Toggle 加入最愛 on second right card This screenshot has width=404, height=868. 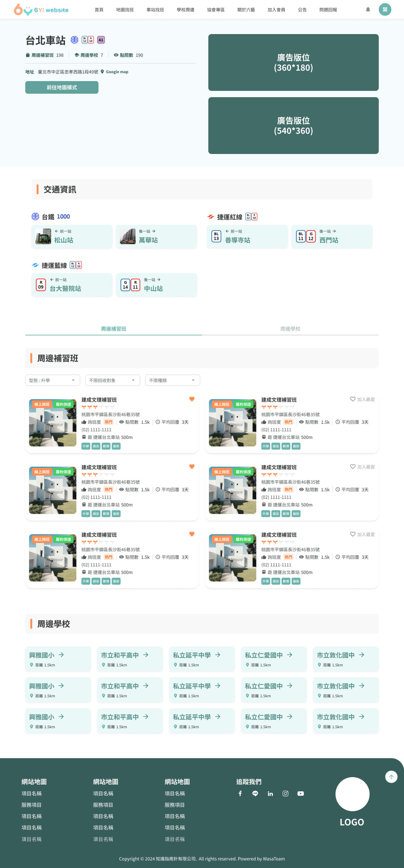click(362, 467)
